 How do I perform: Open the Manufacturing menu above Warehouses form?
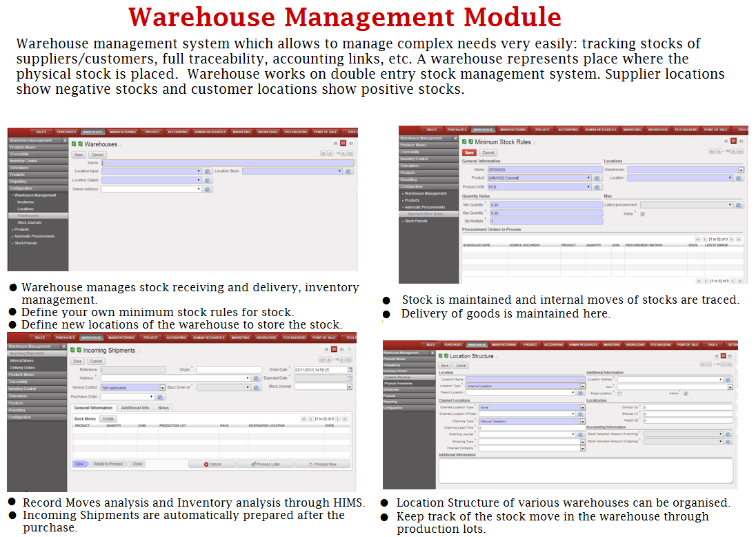click(123, 131)
